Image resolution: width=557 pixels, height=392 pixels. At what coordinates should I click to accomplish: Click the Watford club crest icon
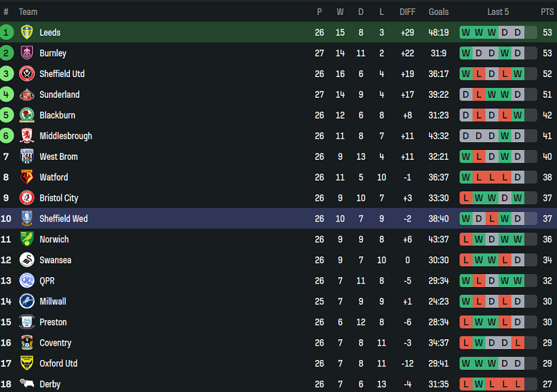point(26,177)
